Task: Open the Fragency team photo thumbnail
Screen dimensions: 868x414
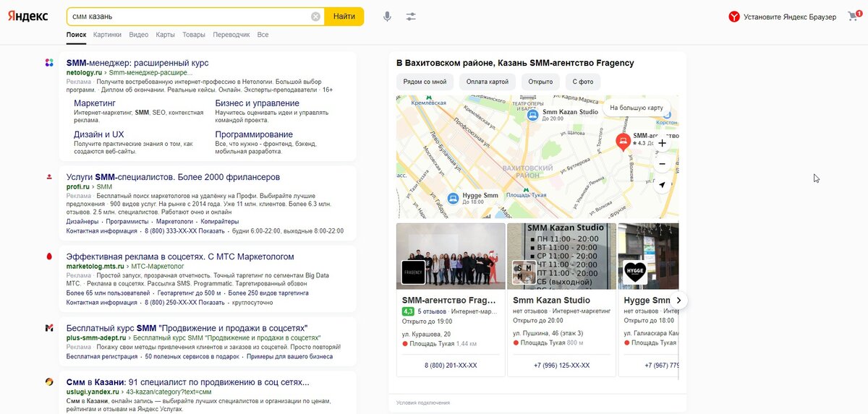Action: pos(451,256)
